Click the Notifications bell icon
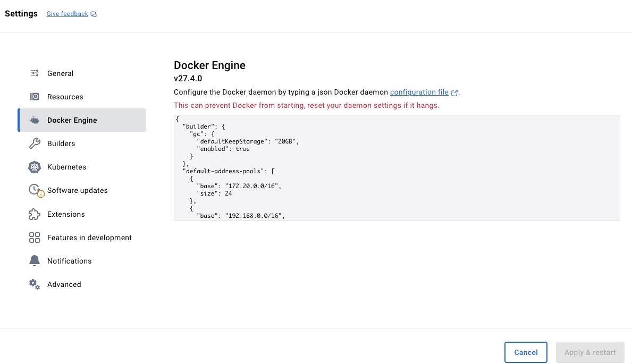 (34, 260)
